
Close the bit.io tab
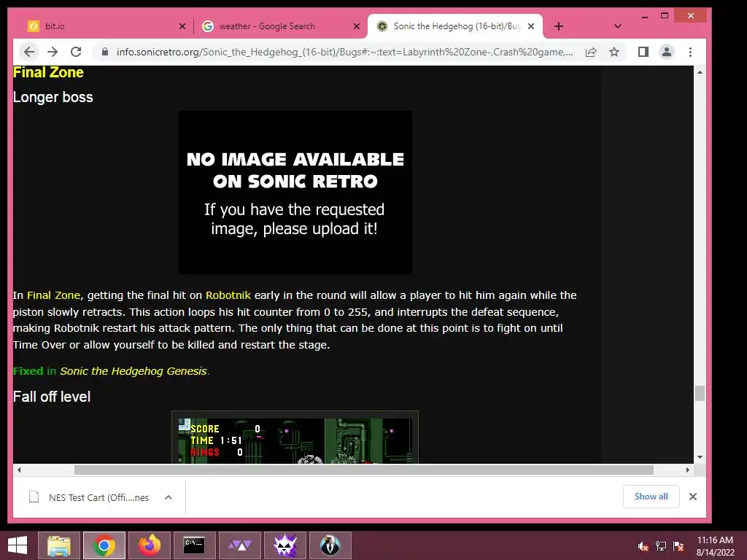(182, 26)
